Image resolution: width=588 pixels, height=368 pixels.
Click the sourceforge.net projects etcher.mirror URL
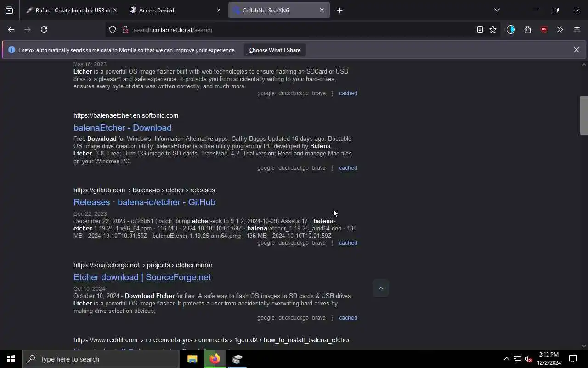(143, 265)
